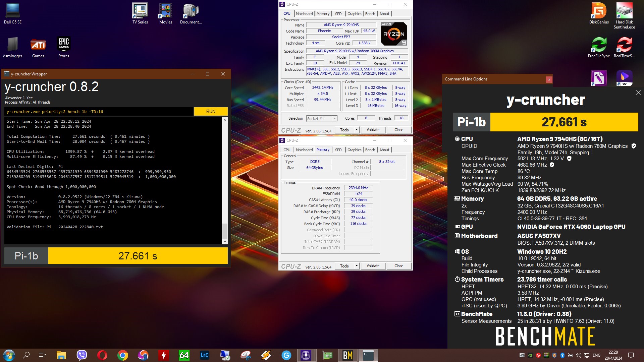Viewport: 644px width, 362px height.
Task: Open the Movies desktop shortcut
Action: 166,14
